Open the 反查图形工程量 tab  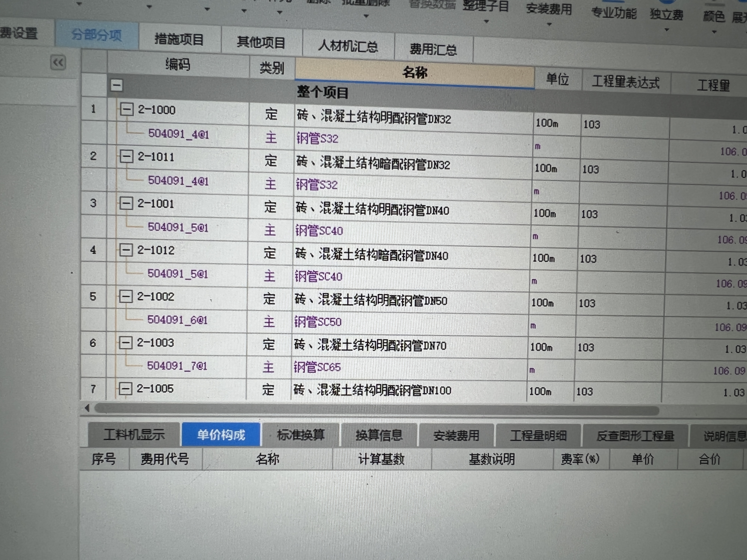point(635,436)
